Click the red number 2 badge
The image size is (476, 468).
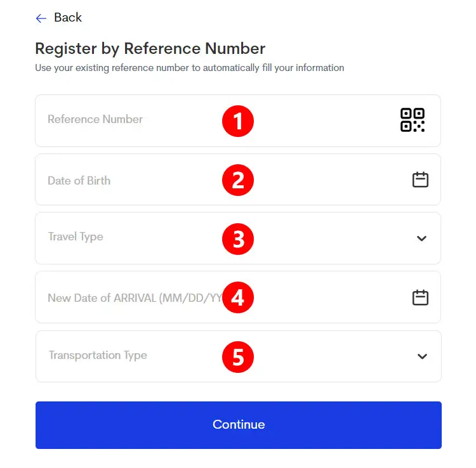coord(238,180)
